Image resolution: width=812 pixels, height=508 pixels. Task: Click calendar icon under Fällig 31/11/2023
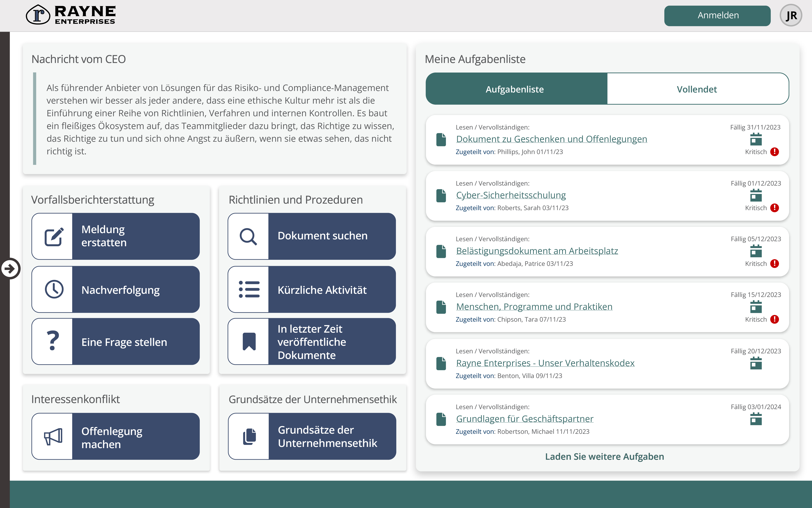[x=756, y=139]
